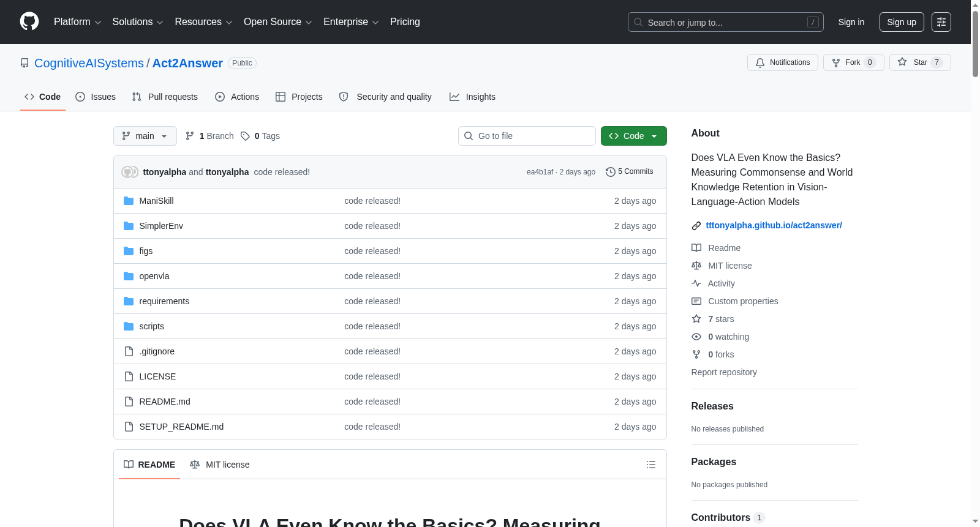Viewport: 980px width, 527px height.
Task: Click the Sign up button
Action: click(x=902, y=22)
